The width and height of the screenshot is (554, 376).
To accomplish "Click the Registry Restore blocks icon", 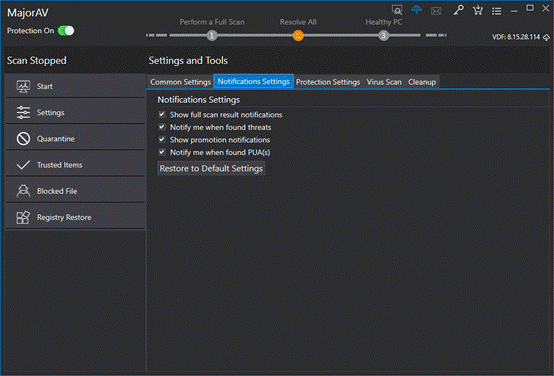I will tap(23, 217).
